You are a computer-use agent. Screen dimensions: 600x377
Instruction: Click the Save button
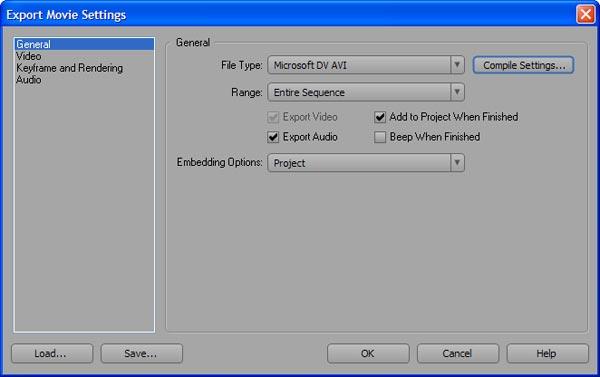(142, 353)
